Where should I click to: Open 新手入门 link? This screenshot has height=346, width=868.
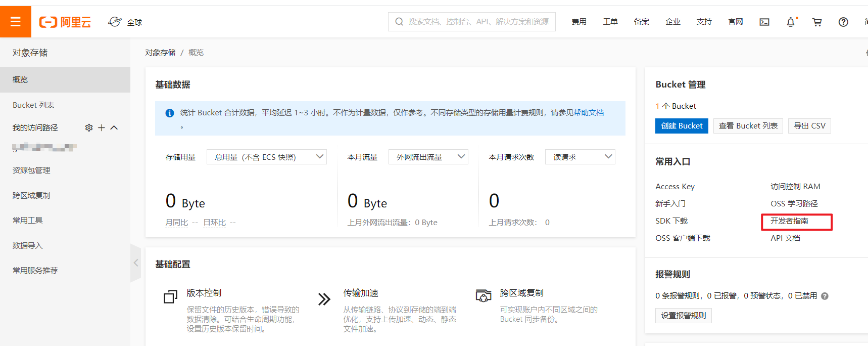[x=670, y=204]
